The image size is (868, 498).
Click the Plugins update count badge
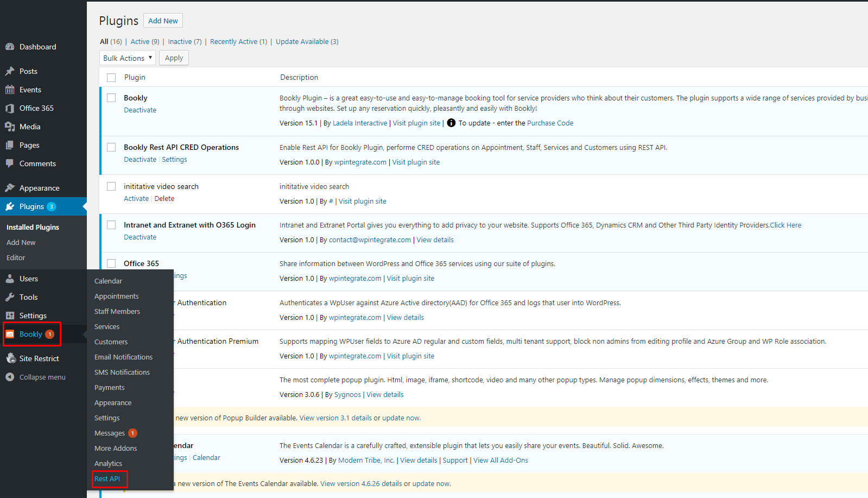(52, 206)
